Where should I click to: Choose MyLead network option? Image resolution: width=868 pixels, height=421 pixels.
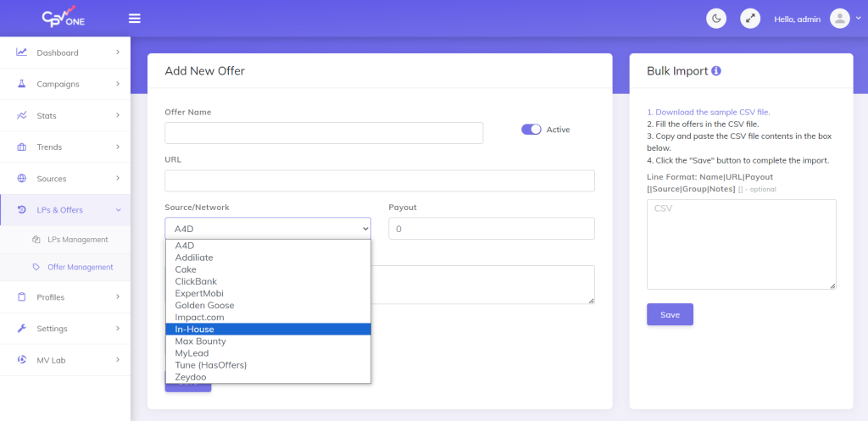(x=268, y=353)
